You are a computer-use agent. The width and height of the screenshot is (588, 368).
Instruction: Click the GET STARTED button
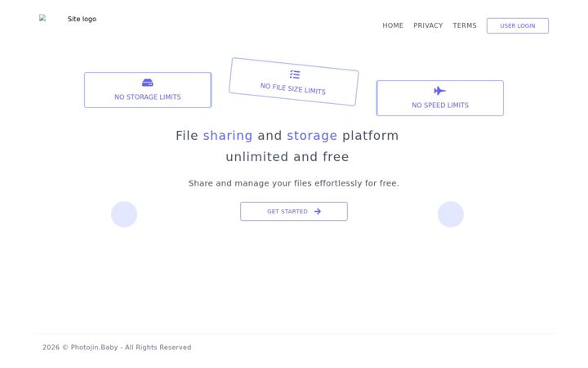294,212
